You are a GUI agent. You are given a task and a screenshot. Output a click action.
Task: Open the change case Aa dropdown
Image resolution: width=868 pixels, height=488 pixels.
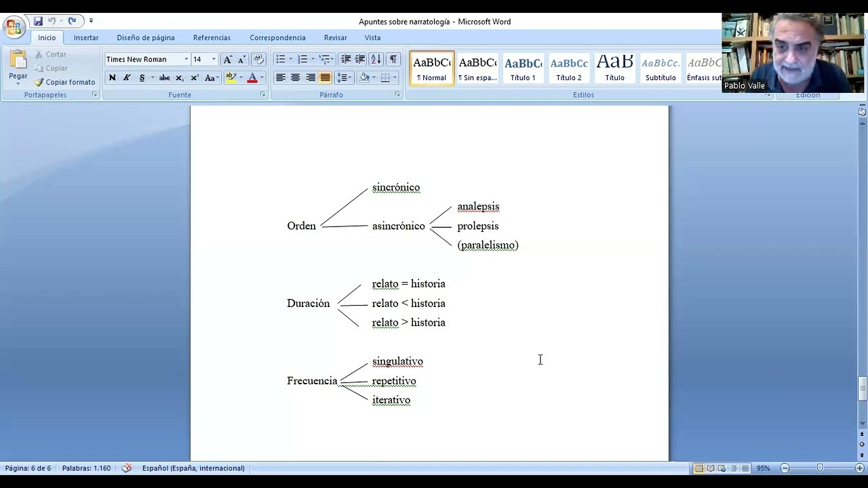(212, 78)
